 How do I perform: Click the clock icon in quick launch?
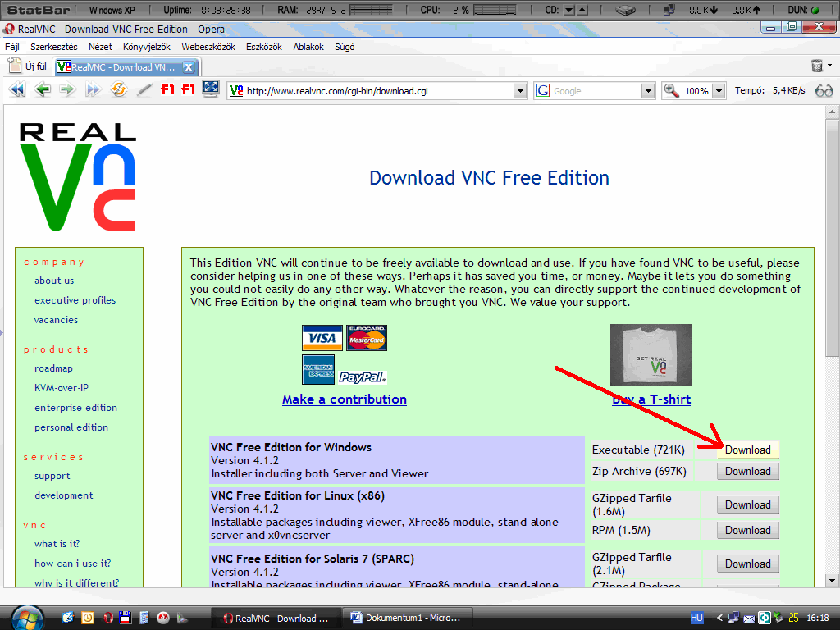click(x=87, y=618)
